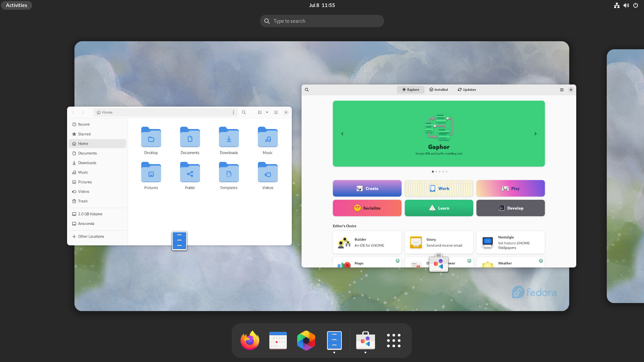
Task: Click the volume icon in top bar
Action: [626, 5]
